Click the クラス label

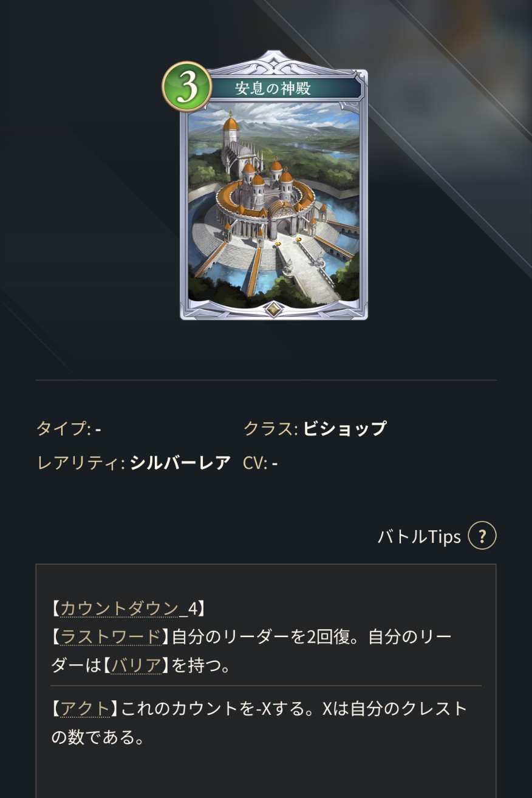[270, 428]
